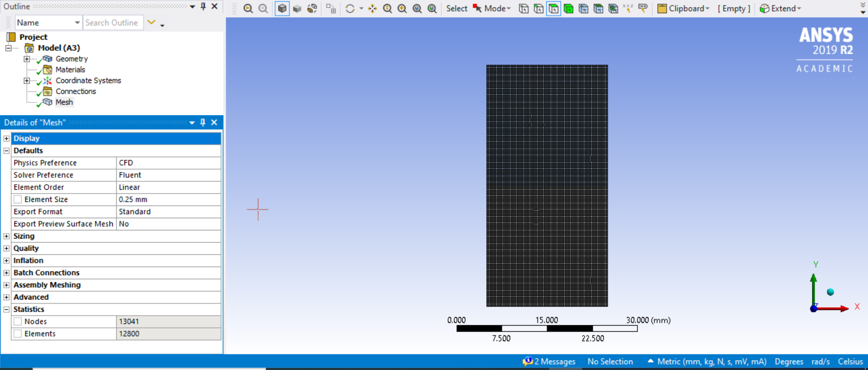Open the yellow outline filter chevron
Screen dimensions: 868x370
pos(152,22)
